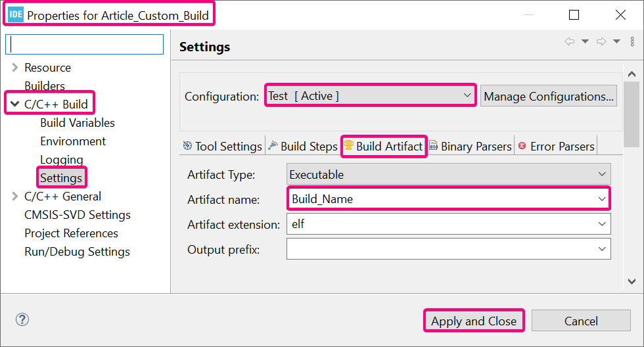The height and width of the screenshot is (347, 644).
Task: Open the back history dropdown arrow
Action: point(585,42)
